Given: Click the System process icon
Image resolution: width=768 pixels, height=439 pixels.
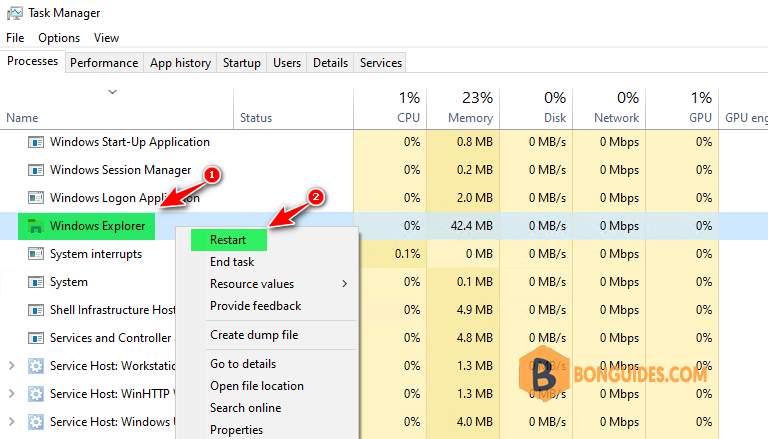Looking at the screenshot, I should coord(35,282).
